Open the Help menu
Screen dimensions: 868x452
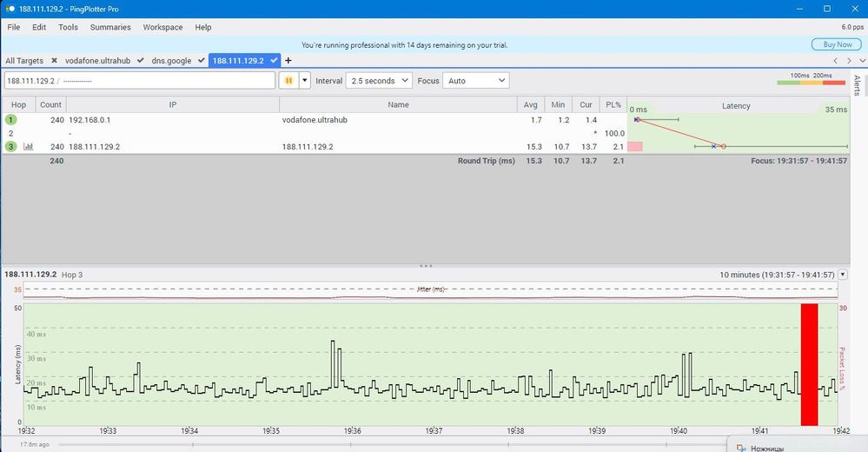tap(203, 27)
